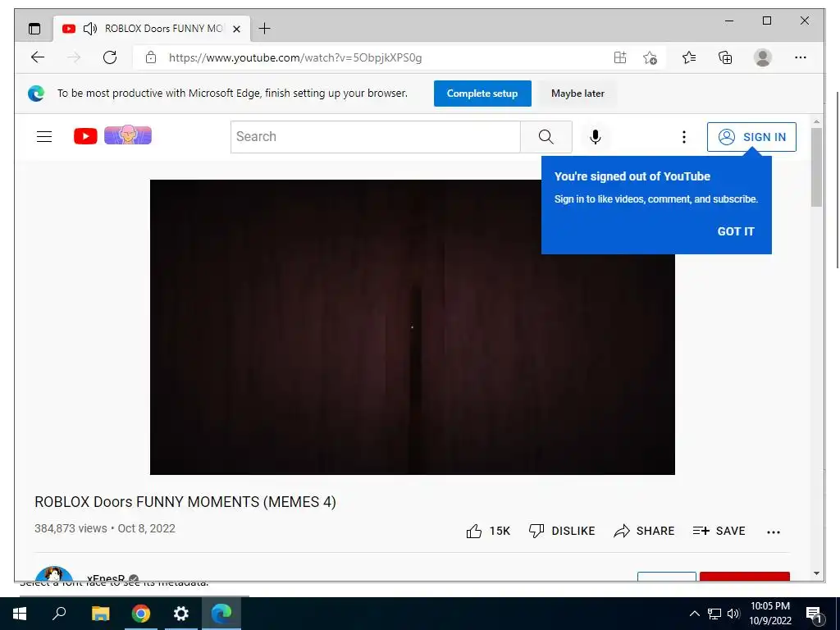840x630 pixels.
Task: Open File Explorer from the taskbar
Action: point(100,614)
